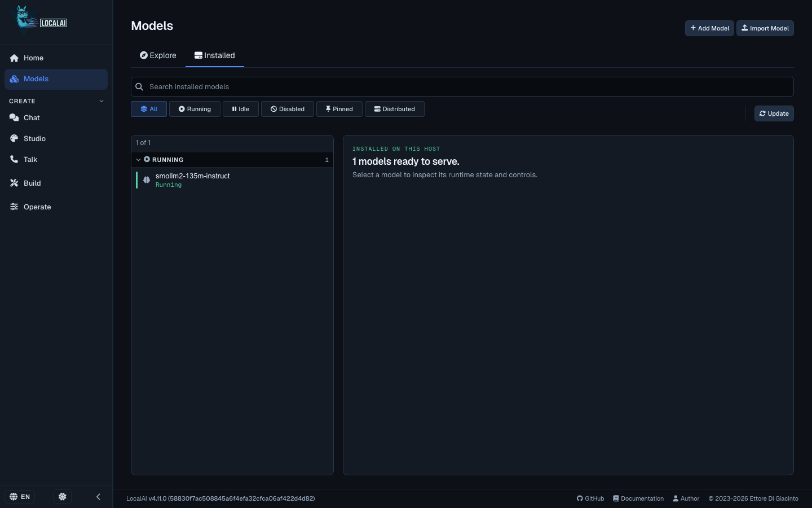Click the Update button

click(774, 113)
